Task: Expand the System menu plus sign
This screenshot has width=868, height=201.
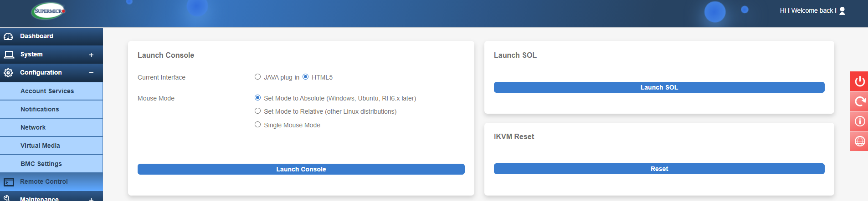Action: point(91,55)
